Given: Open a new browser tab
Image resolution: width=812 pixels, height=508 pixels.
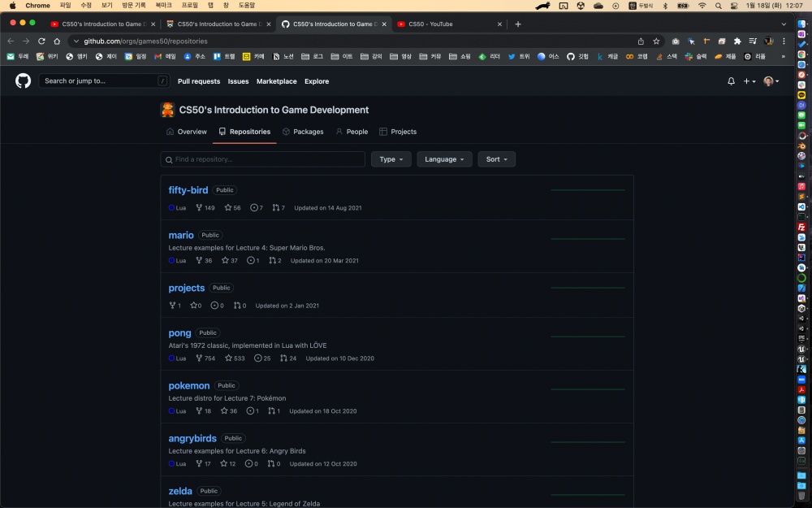Looking at the screenshot, I should [x=518, y=24].
